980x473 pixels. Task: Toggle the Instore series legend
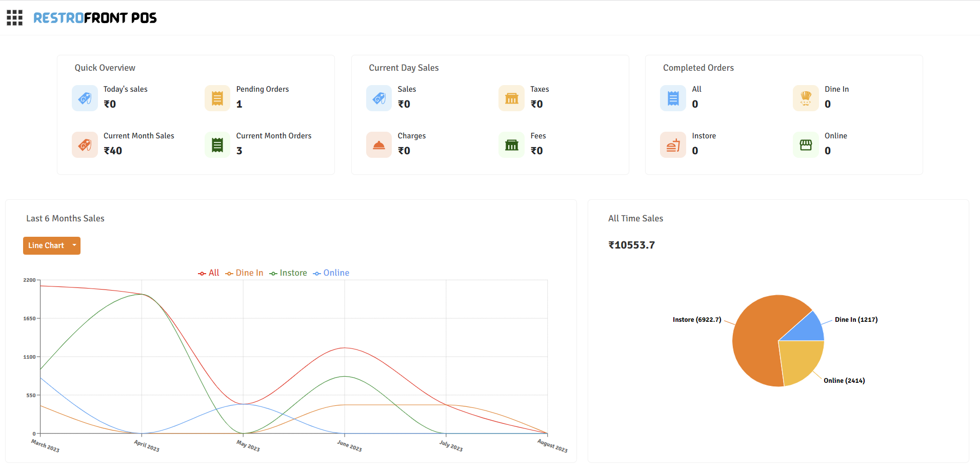[x=288, y=273]
